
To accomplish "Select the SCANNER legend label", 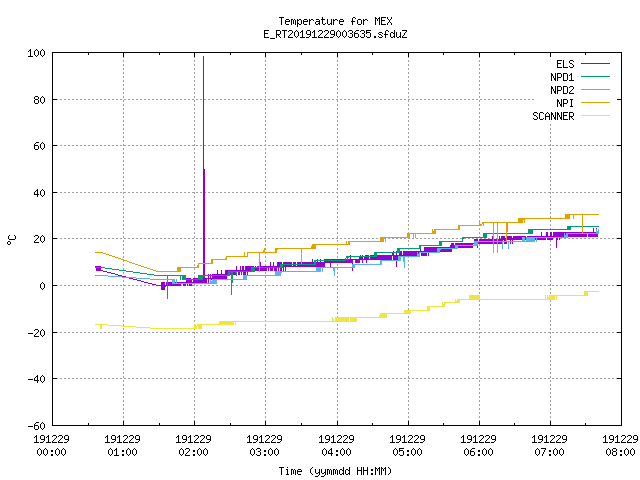I will tap(553, 116).
